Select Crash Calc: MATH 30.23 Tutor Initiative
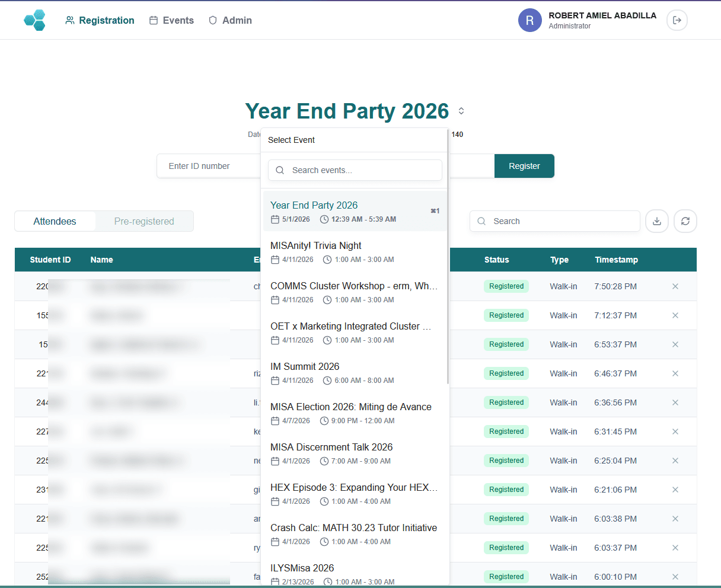 (x=355, y=534)
